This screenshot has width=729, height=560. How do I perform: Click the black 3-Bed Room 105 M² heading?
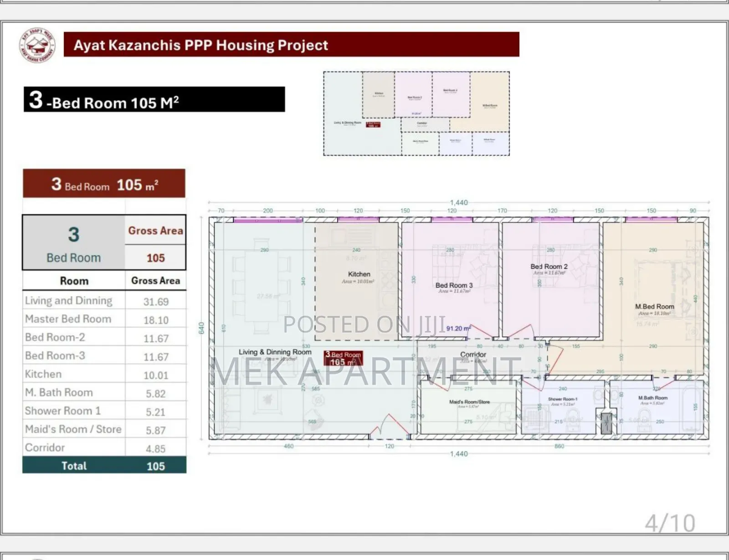coord(154,100)
